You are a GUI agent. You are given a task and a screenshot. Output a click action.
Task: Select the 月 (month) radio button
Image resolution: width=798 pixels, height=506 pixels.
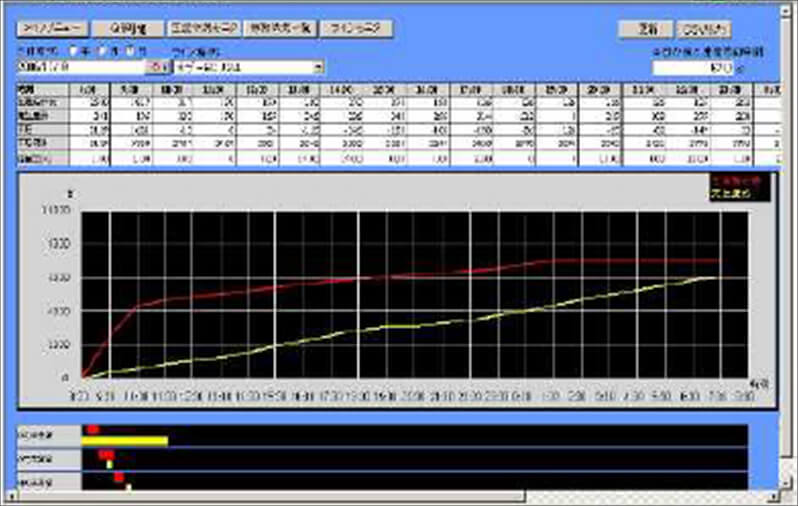tap(103, 52)
